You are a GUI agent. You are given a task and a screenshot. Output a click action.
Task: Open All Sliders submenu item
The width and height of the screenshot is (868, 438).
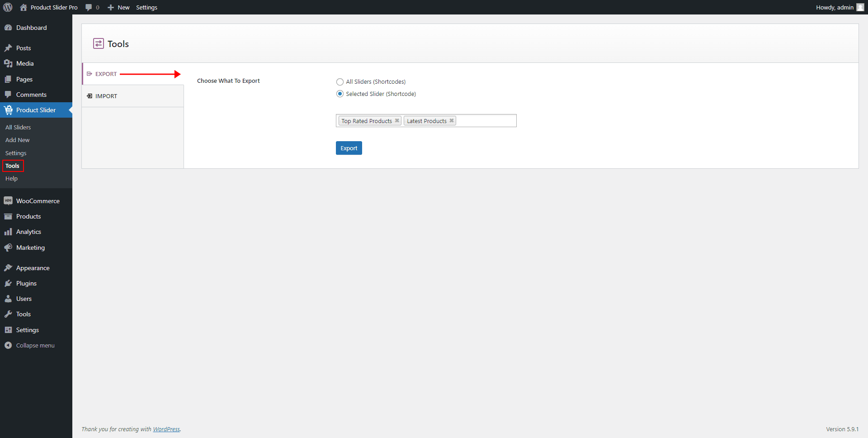(x=18, y=127)
